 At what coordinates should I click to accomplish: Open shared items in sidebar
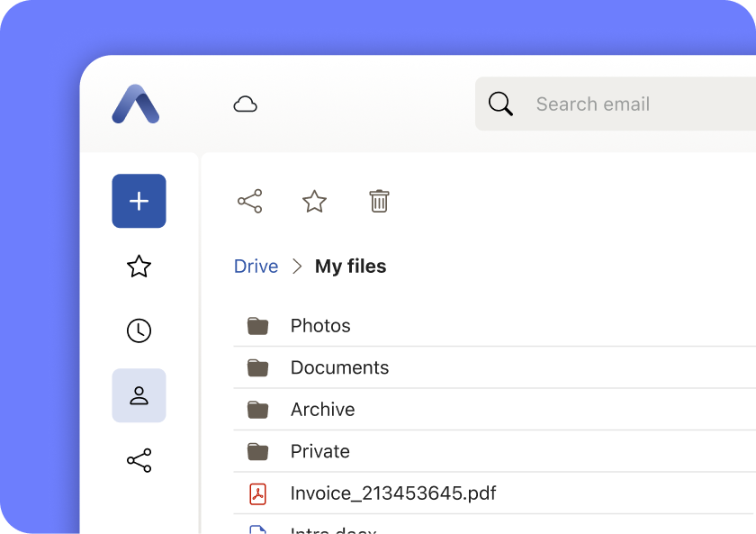pyautogui.click(x=139, y=461)
